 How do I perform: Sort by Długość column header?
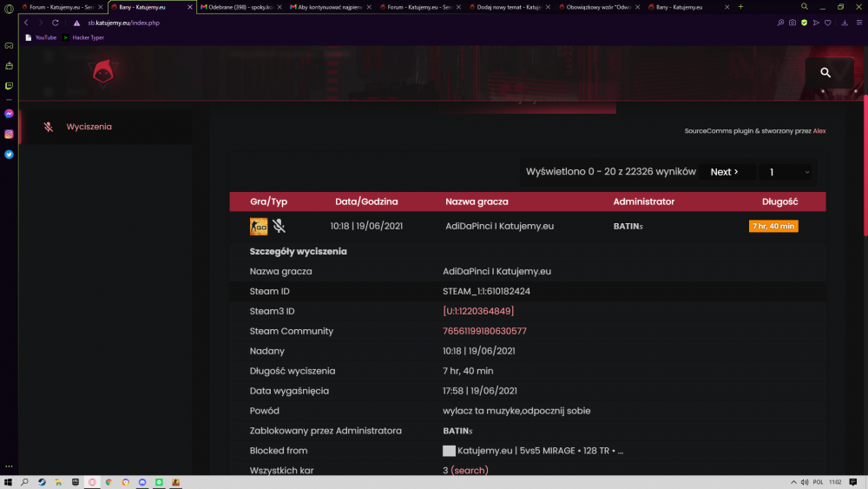point(780,202)
